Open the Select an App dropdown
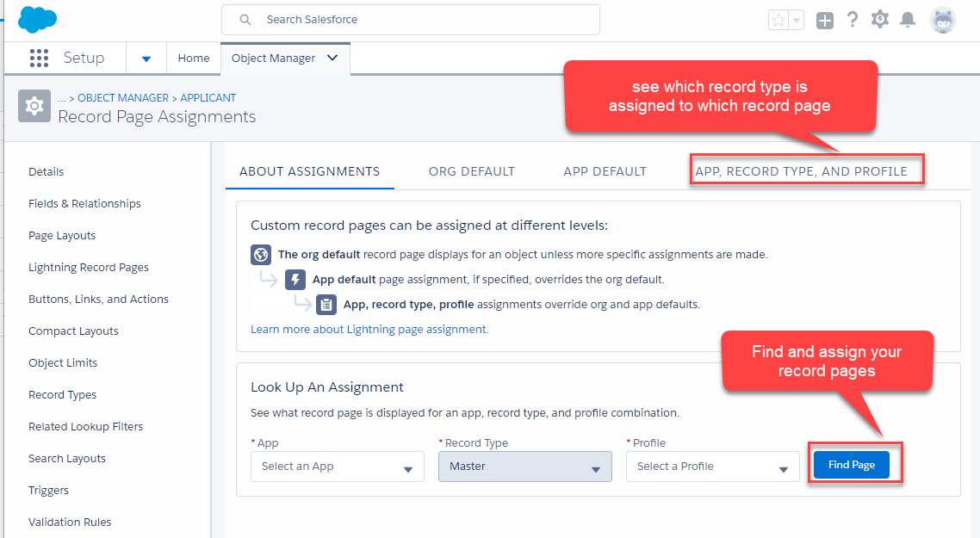The width and height of the screenshot is (980, 538). click(338, 467)
